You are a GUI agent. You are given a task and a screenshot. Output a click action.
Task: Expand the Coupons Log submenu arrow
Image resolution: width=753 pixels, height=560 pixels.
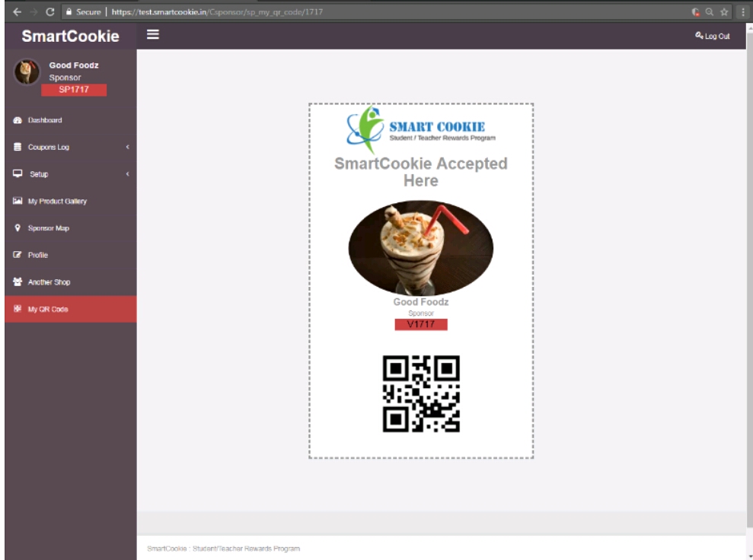pyautogui.click(x=128, y=148)
